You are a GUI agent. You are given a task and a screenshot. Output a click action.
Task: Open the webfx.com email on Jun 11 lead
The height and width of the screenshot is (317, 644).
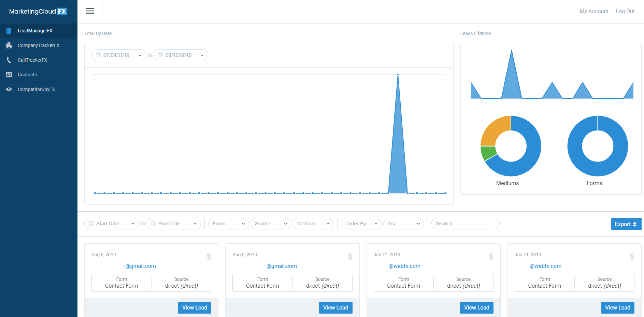(x=545, y=266)
